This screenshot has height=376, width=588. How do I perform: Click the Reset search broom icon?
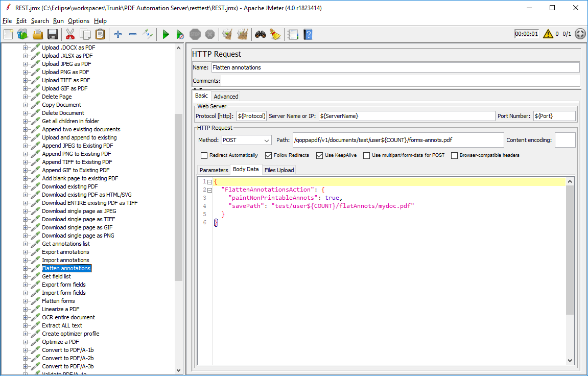pos(275,35)
